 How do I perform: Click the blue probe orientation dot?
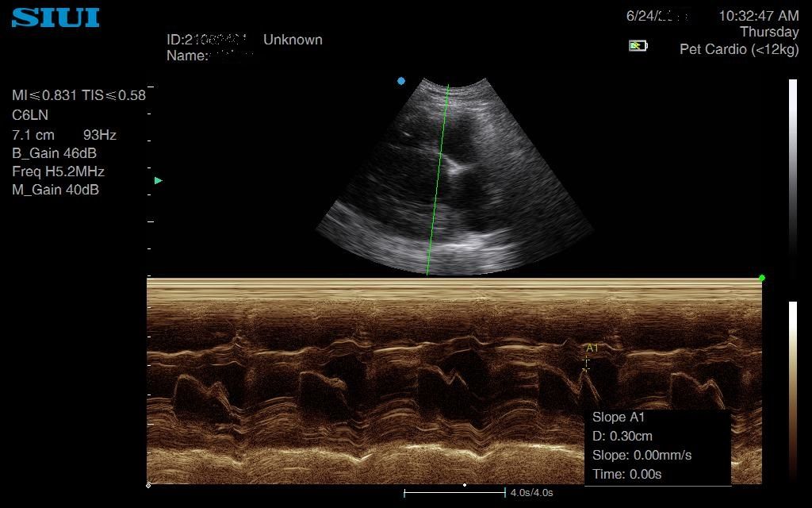pyautogui.click(x=400, y=81)
